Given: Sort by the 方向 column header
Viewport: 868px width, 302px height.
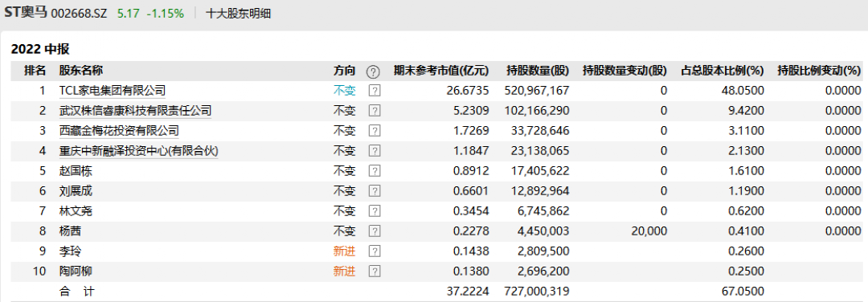Looking at the screenshot, I should [344, 71].
